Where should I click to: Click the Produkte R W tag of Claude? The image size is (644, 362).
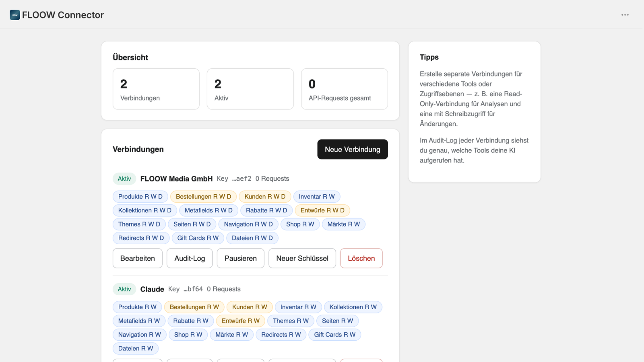click(137, 307)
